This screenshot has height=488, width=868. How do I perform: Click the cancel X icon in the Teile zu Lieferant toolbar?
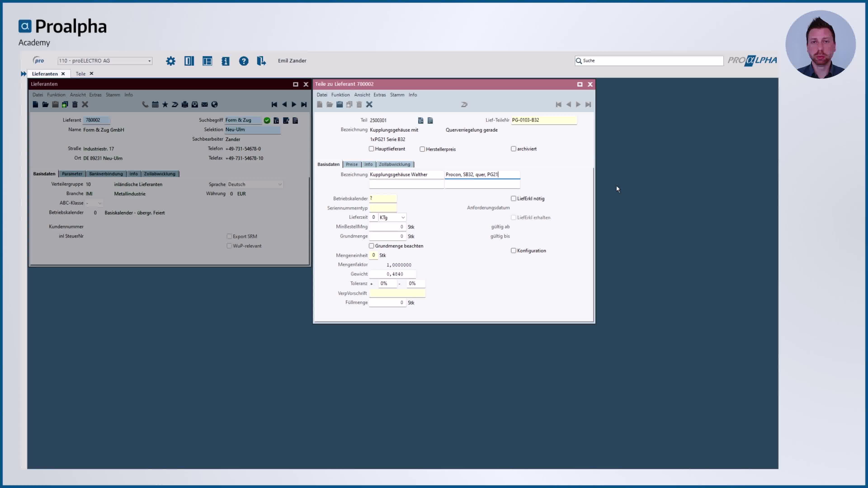coord(369,104)
